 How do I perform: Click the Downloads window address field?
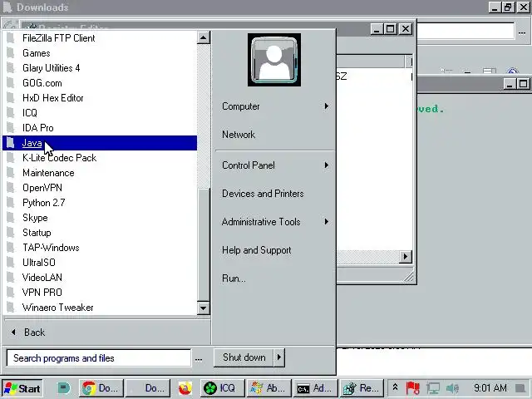(x=465, y=32)
